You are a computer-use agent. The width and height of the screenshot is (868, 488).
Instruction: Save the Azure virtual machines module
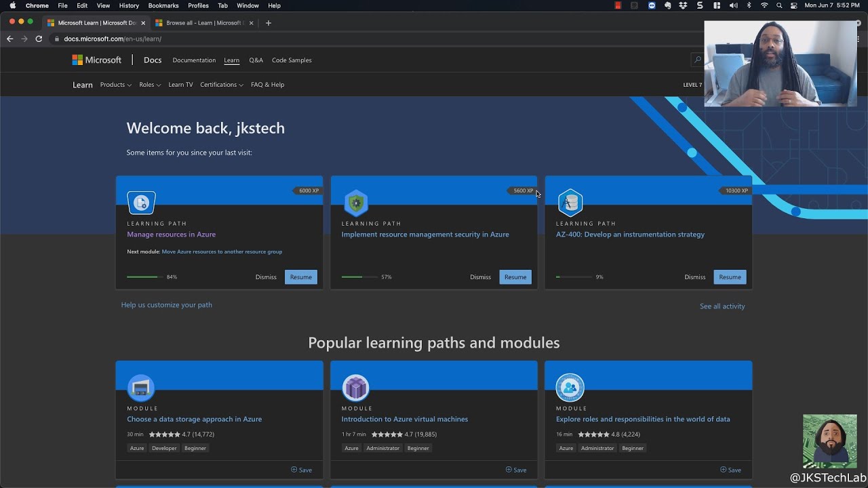tap(515, 470)
